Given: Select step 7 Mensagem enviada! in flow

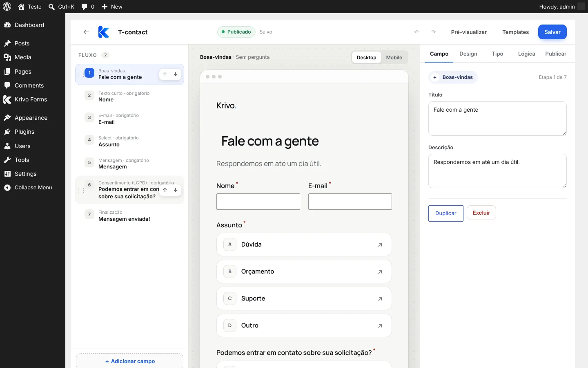Looking at the screenshot, I should point(129,216).
